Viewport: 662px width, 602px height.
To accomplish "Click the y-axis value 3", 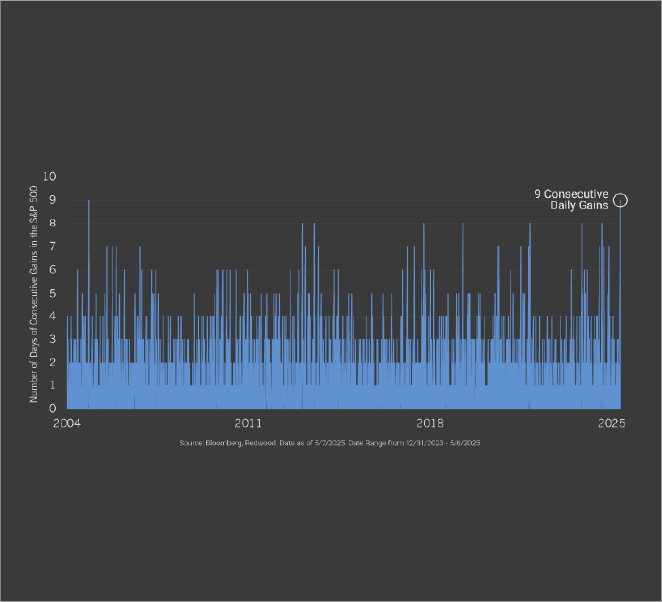I will pos(53,338).
